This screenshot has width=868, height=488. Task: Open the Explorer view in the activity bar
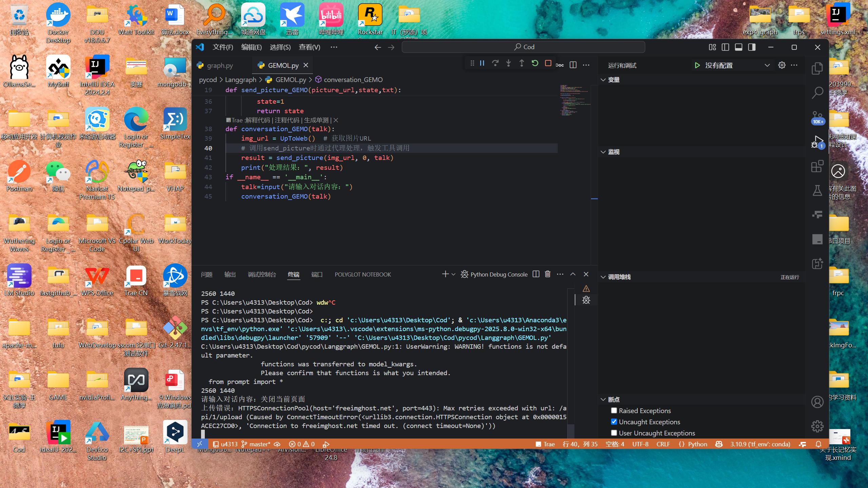click(x=817, y=68)
